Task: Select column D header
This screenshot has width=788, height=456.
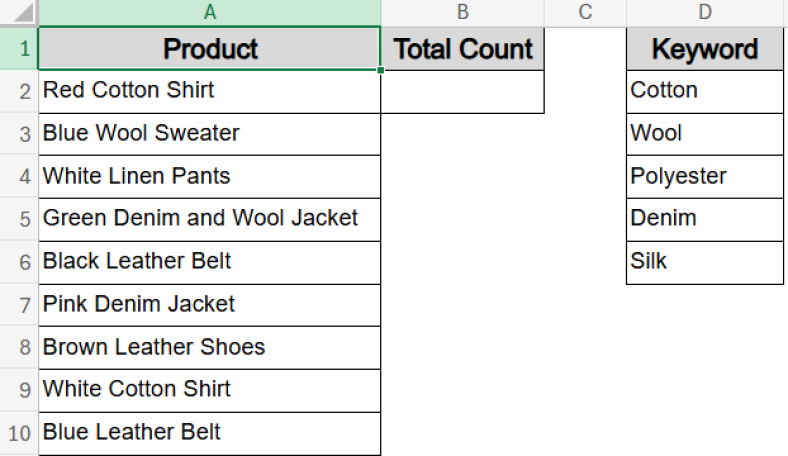Action: tap(705, 13)
